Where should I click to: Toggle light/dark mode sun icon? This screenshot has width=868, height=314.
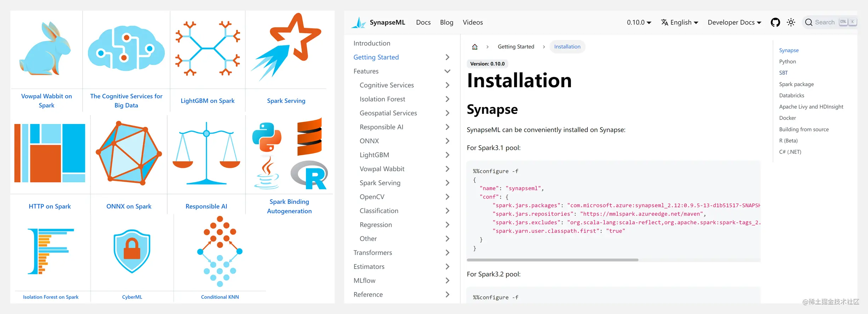coord(791,22)
